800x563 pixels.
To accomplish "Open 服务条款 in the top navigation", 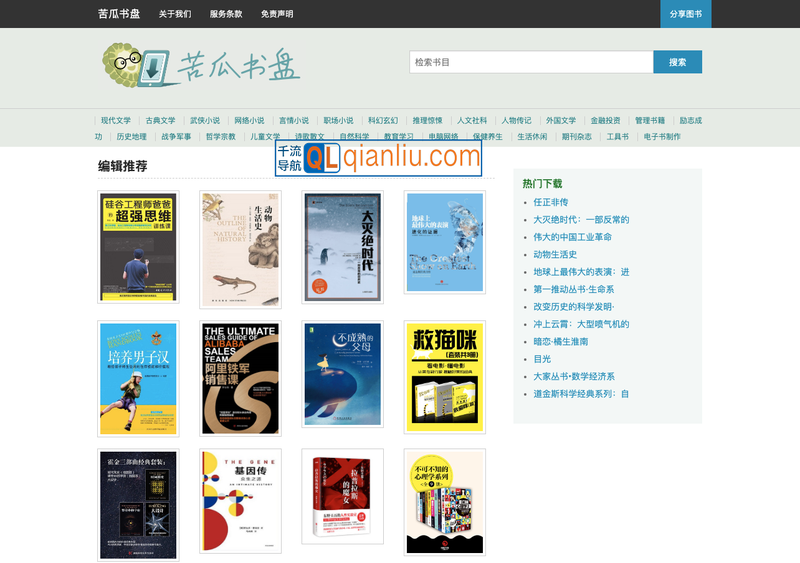I will (x=226, y=14).
